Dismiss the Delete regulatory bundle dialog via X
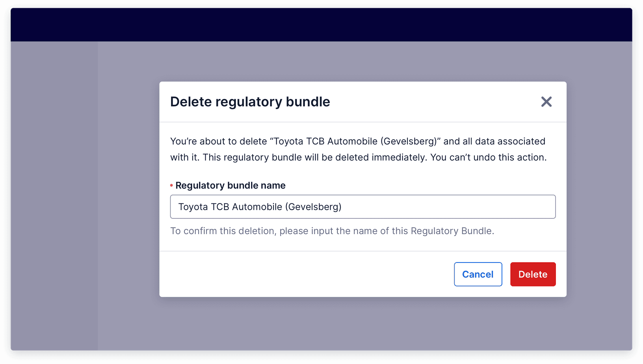The width and height of the screenshot is (643, 364). click(546, 102)
